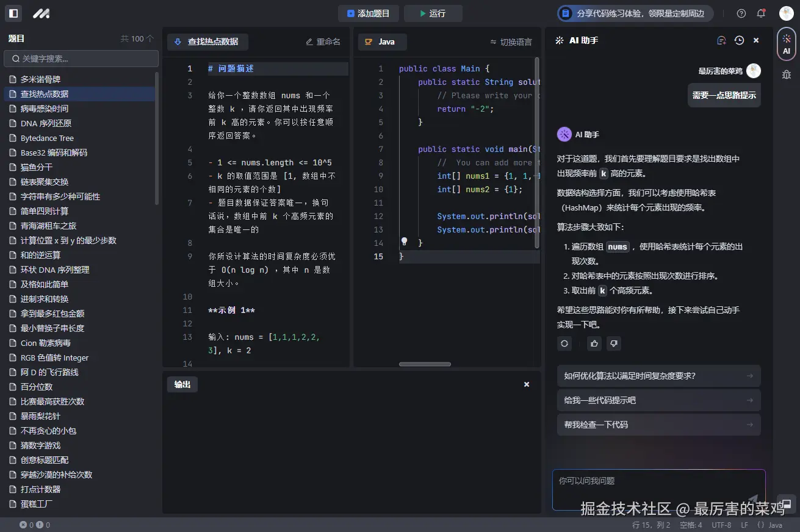Open problem 简单四则计算
This screenshot has height=532, width=800.
click(79, 211)
